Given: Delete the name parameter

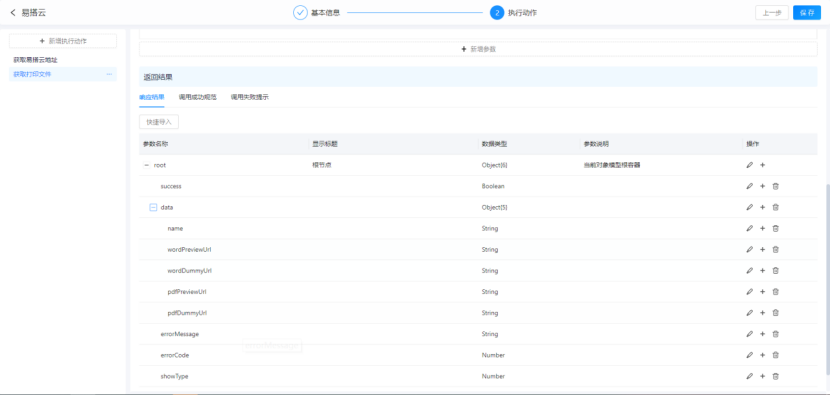Looking at the screenshot, I should (775, 228).
